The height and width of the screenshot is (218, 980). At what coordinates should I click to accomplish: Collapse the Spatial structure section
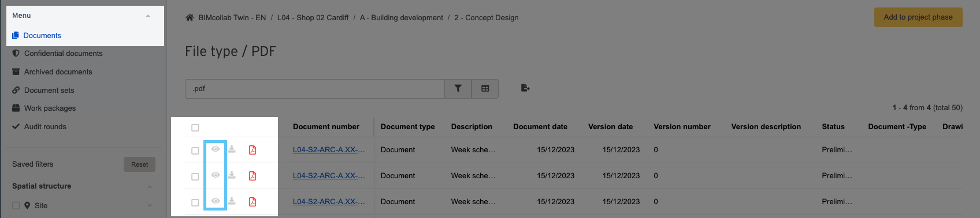point(150,187)
